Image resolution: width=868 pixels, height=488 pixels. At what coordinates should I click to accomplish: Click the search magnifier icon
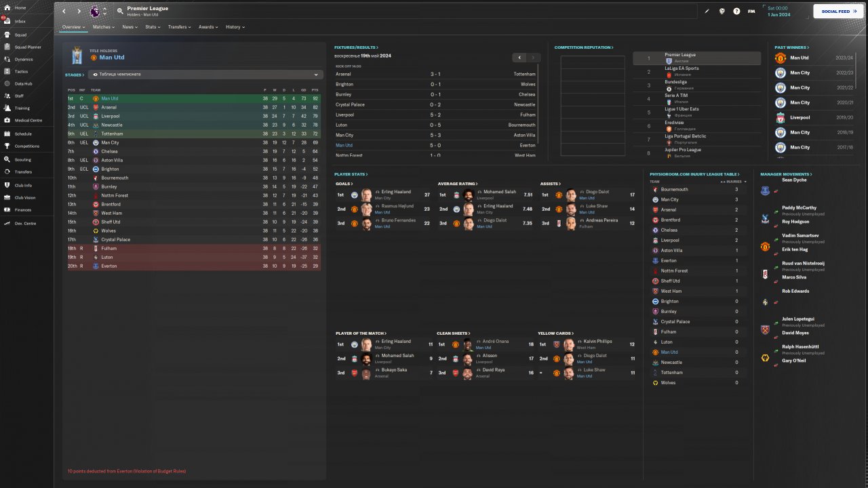120,11
